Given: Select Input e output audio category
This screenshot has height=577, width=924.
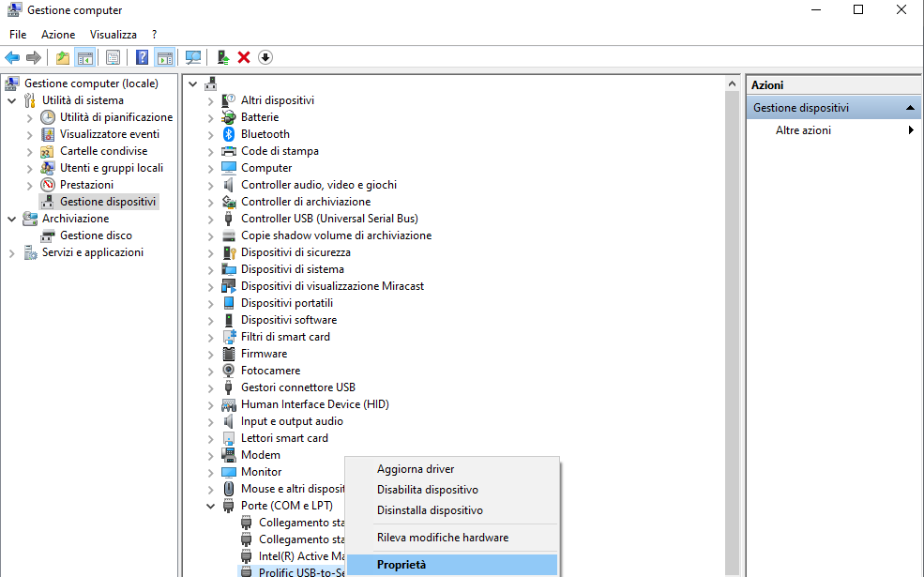Looking at the screenshot, I should (x=292, y=421).
